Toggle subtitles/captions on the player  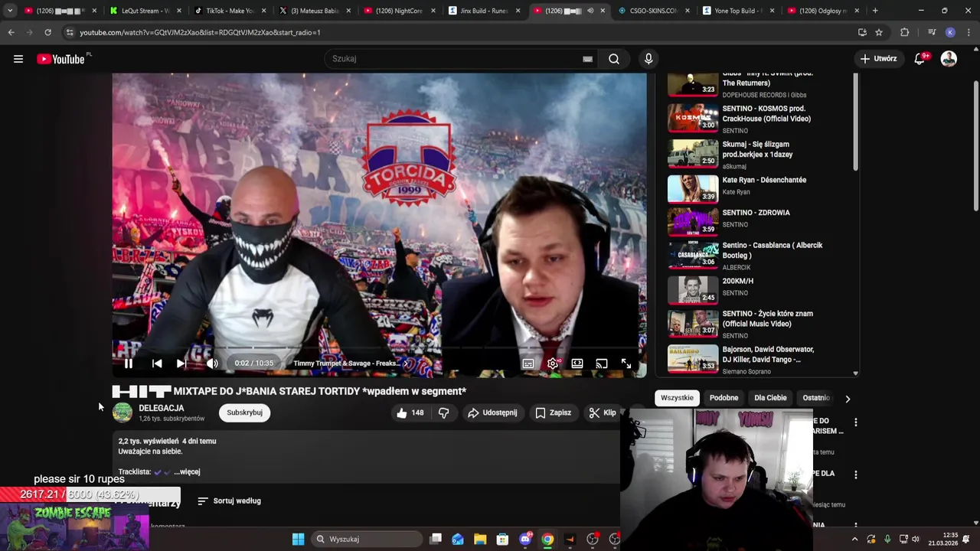point(528,364)
